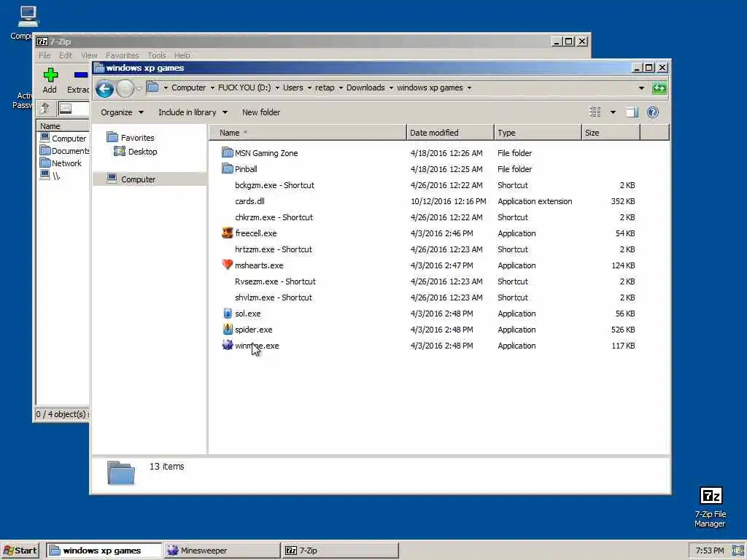The width and height of the screenshot is (747, 560).
Task: Select shvlzm.exe - Shortcut file
Action: [274, 297]
